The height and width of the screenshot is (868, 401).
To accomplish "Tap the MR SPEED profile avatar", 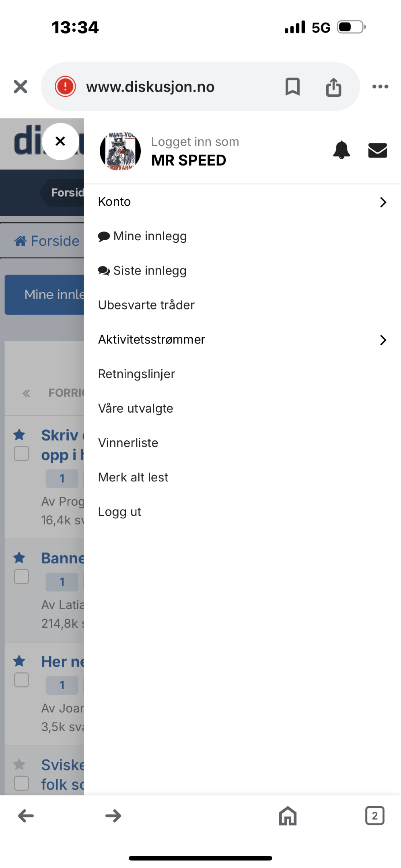I will [x=120, y=151].
